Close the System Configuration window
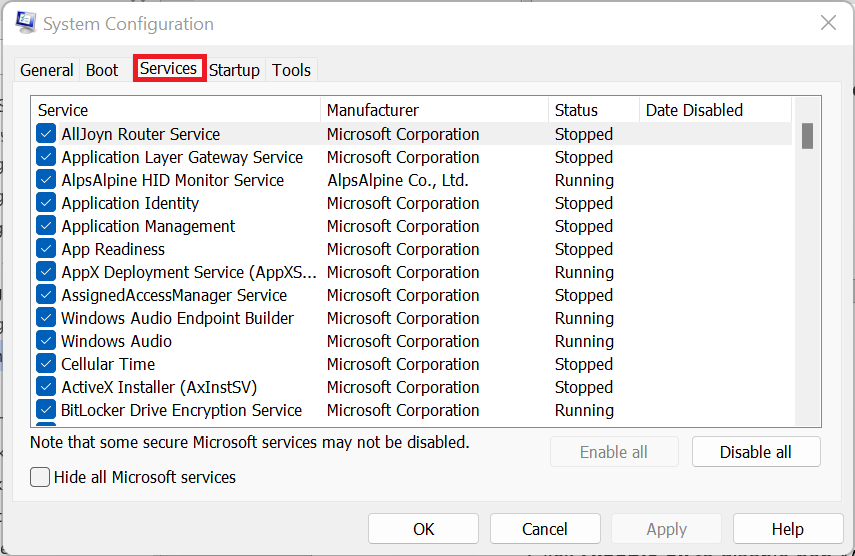Image resolution: width=855 pixels, height=556 pixels. [828, 23]
